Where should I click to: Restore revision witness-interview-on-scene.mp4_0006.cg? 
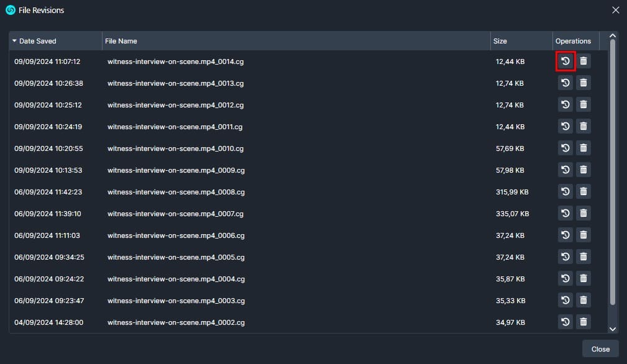(x=565, y=235)
